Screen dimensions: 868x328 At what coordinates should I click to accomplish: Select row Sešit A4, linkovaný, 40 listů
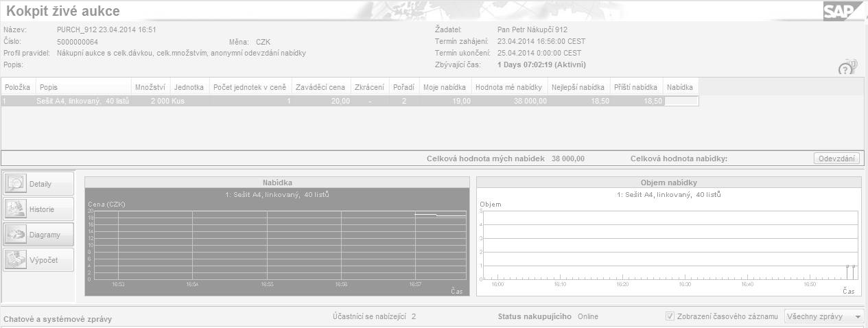coord(350,101)
